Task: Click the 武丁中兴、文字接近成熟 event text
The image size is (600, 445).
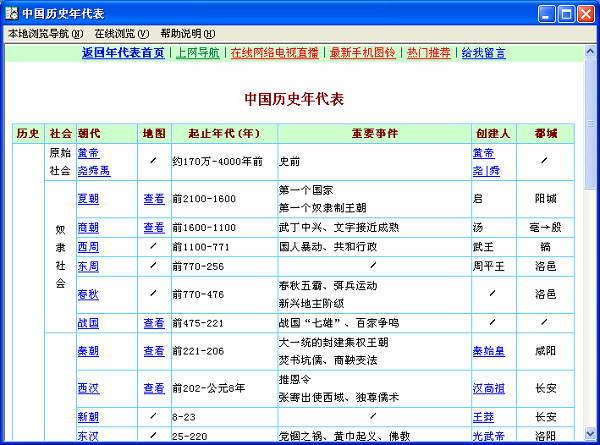Action: (x=339, y=228)
